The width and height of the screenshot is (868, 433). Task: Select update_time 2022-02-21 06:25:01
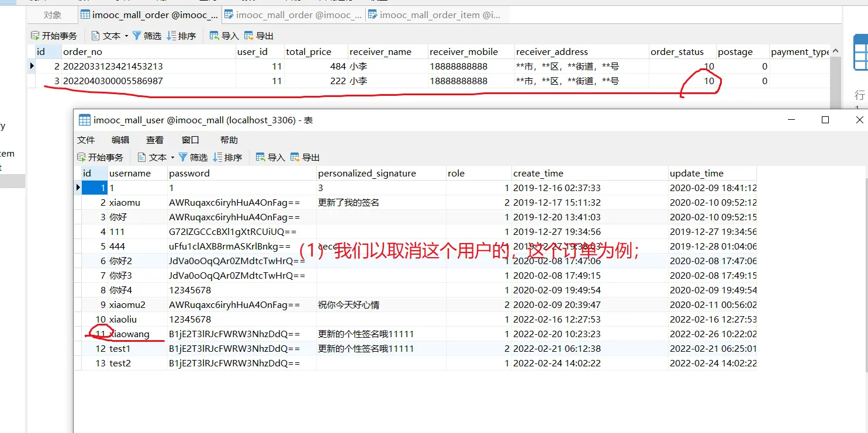click(713, 349)
